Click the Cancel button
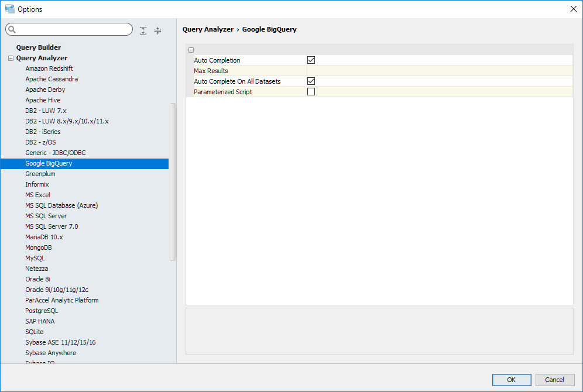 click(x=554, y=380)
